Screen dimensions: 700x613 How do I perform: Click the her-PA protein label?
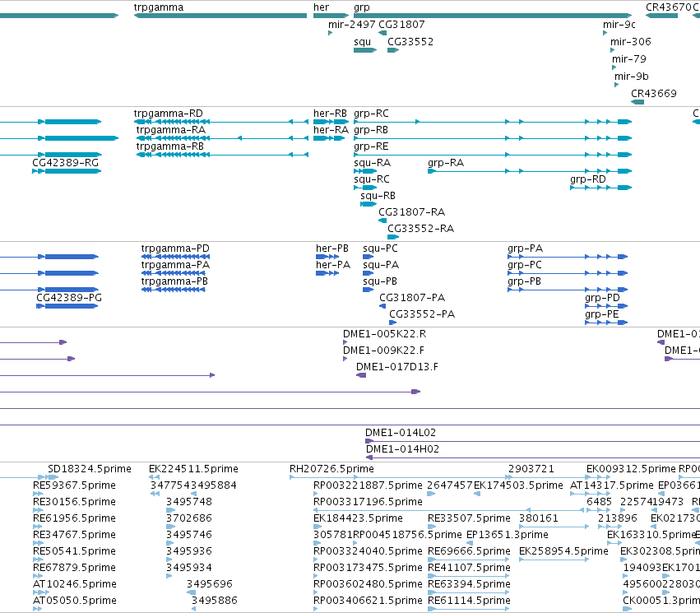coord(333,265)
